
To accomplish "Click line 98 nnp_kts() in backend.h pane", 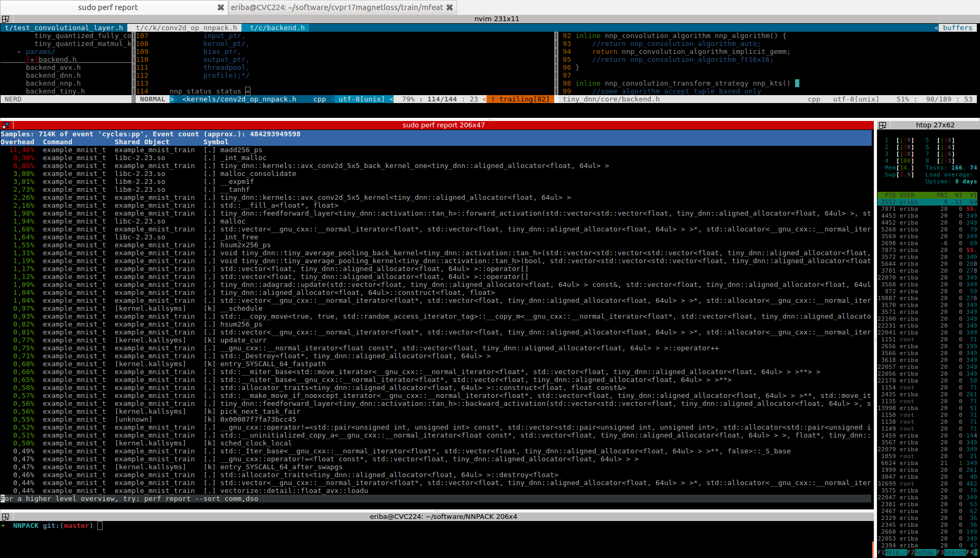I will pos(681,83).
